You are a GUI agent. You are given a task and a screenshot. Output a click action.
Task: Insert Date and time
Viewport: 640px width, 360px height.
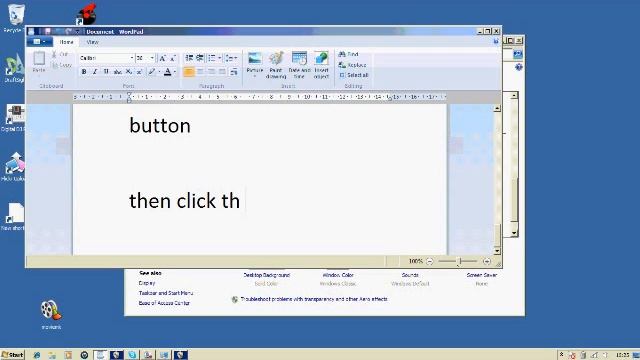(299, 65)
